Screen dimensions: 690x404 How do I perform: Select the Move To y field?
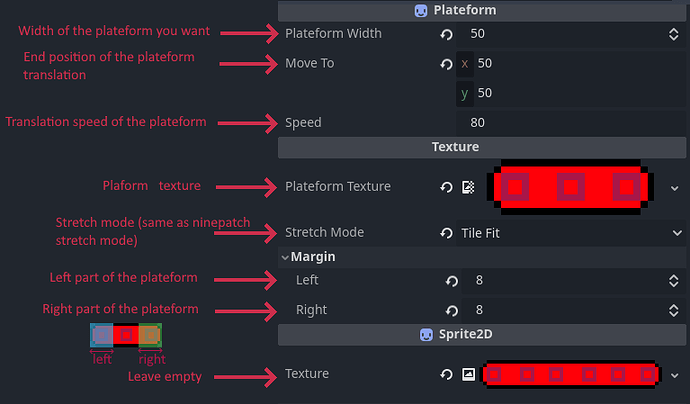tap(570, 93)
